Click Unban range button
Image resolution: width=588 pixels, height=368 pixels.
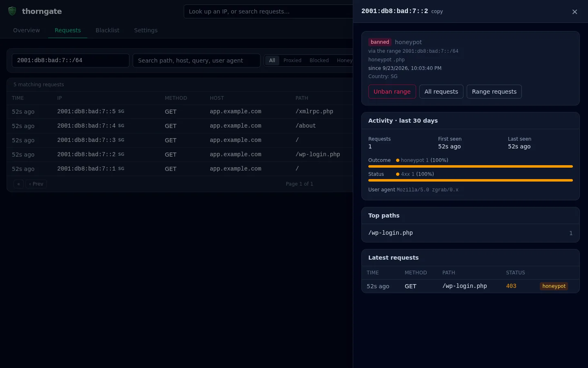(392, 92)
